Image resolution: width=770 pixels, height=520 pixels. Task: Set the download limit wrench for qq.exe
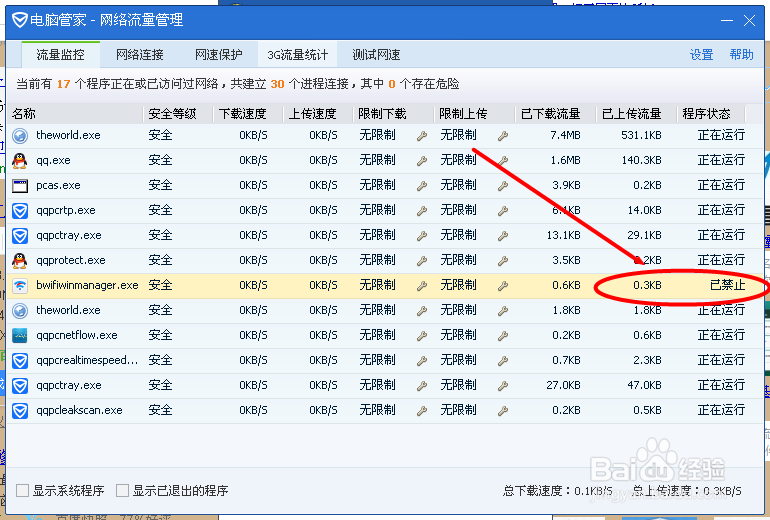(422, 161)
